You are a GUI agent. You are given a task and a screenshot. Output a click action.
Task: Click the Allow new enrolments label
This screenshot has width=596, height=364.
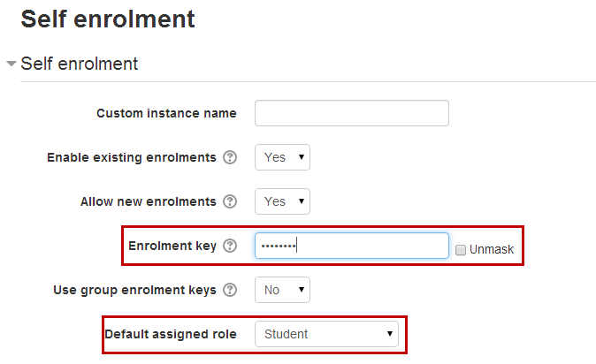pyautogui.click(x=148, y=201)
